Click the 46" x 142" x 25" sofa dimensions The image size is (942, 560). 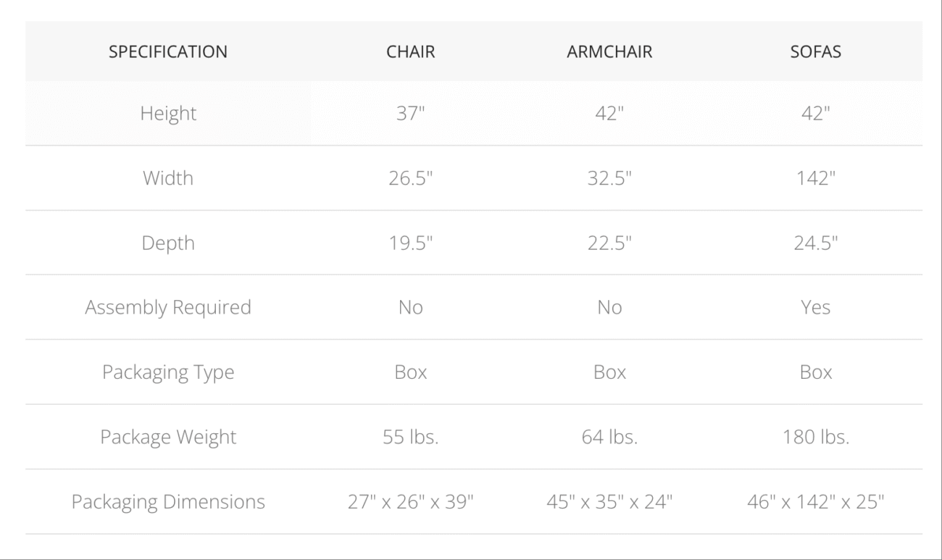pyautogui.click(x=815, y=501)
